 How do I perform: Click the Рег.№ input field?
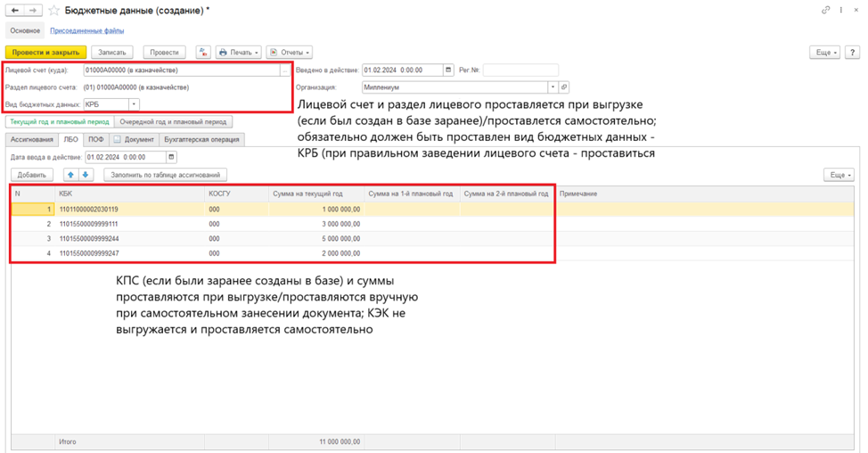tap(521, 70)
